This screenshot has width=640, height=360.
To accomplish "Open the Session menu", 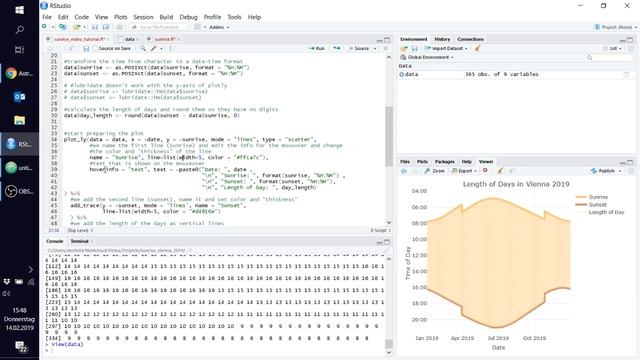I will tap(143, 17).
